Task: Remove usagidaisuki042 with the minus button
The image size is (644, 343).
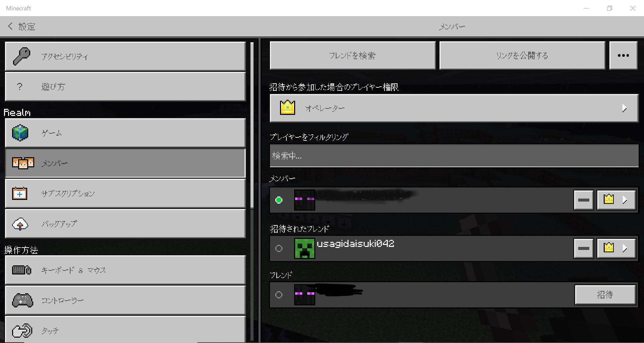Action: tap(584, 248)
